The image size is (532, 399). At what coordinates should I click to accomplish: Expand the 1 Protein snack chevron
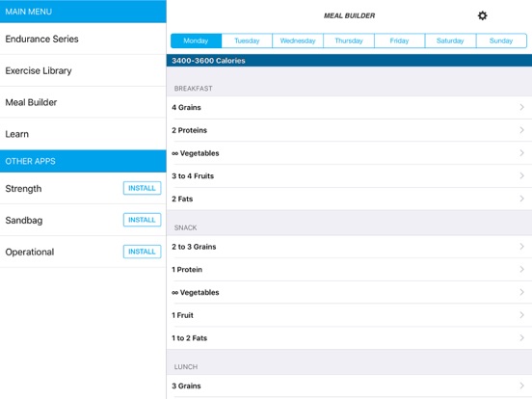coord(521,270)
